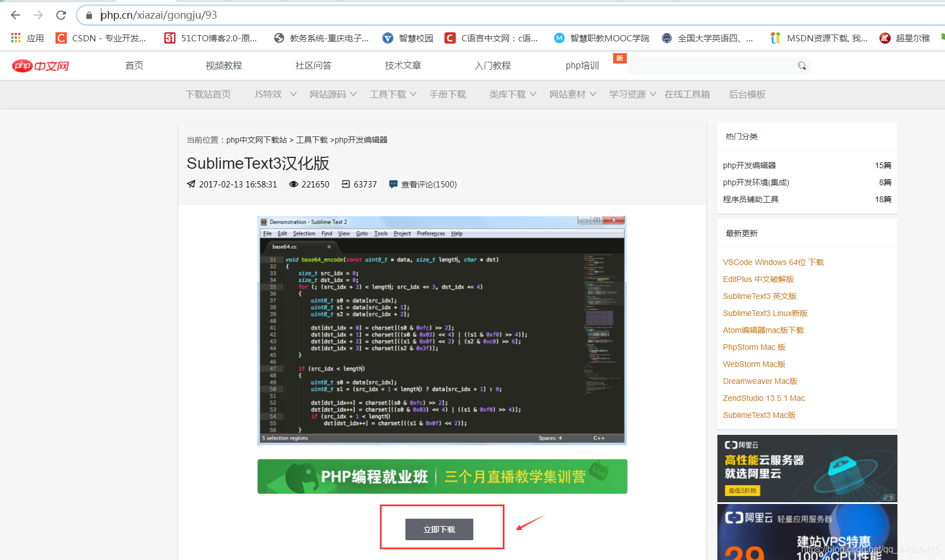Go to 下载站首页
945x560 pixels.
pos(208,94)
